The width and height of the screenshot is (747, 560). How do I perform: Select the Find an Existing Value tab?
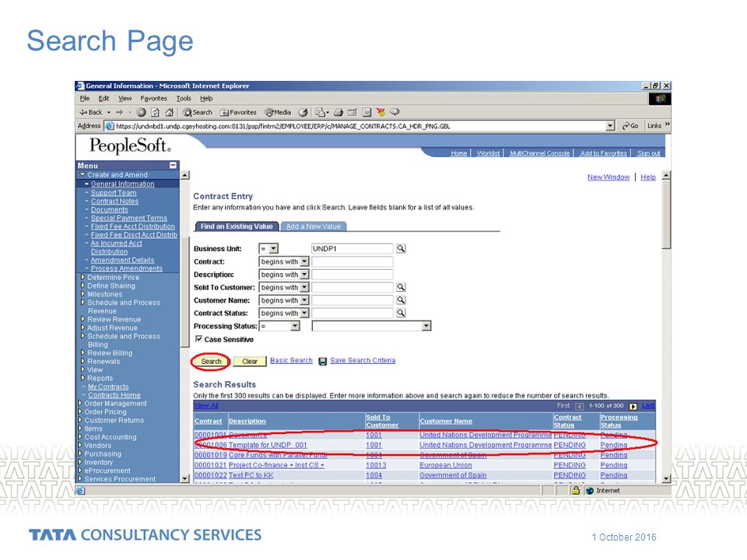point(237,226)
